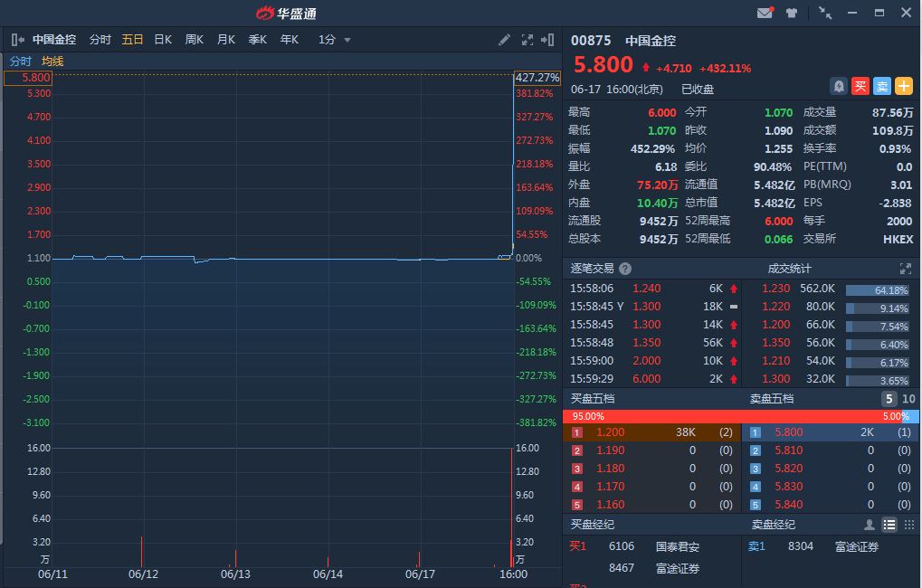
Task: Collapse the left panel beside 中国金控
Action: 17,40
